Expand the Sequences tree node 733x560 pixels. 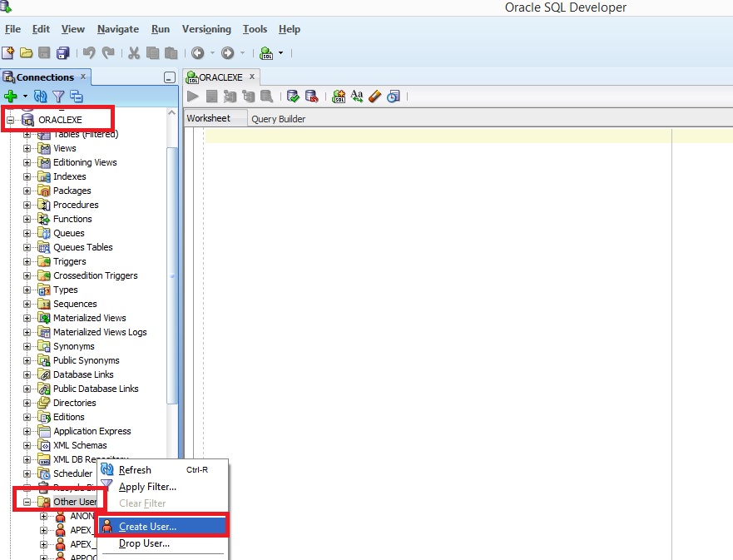tap(27, 304)
